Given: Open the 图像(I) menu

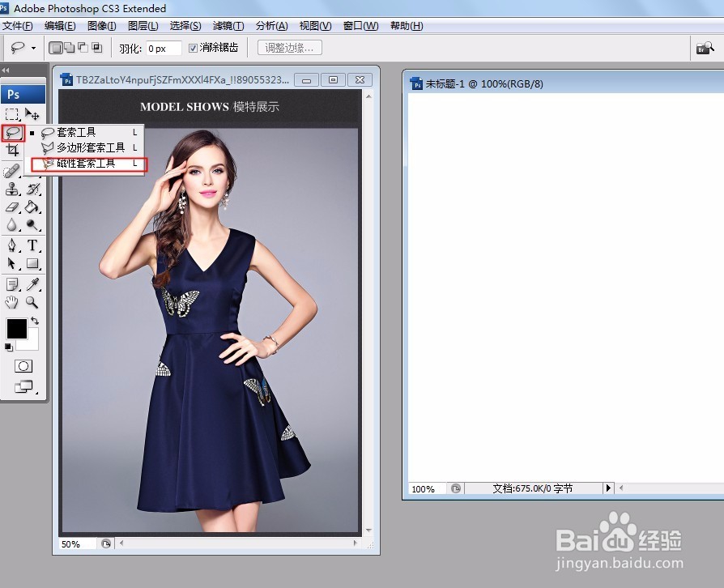Looking at the screenshot, I should coord(101,26).
